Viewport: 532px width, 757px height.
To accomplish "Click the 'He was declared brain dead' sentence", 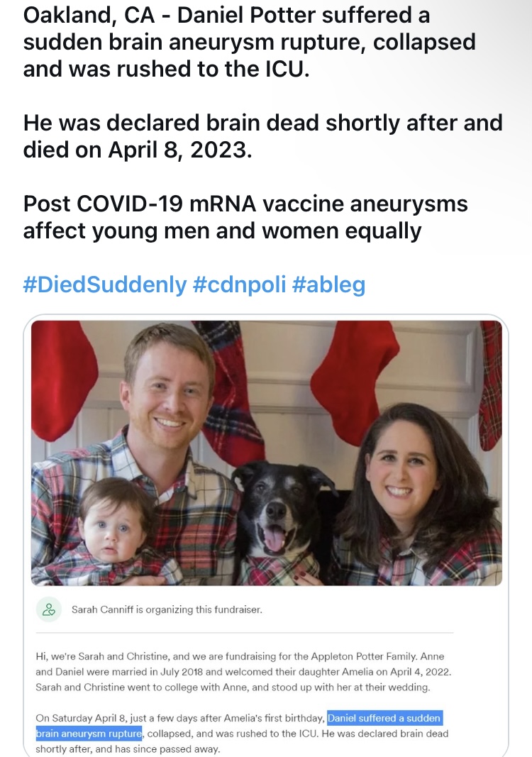I will coord(262,136).
